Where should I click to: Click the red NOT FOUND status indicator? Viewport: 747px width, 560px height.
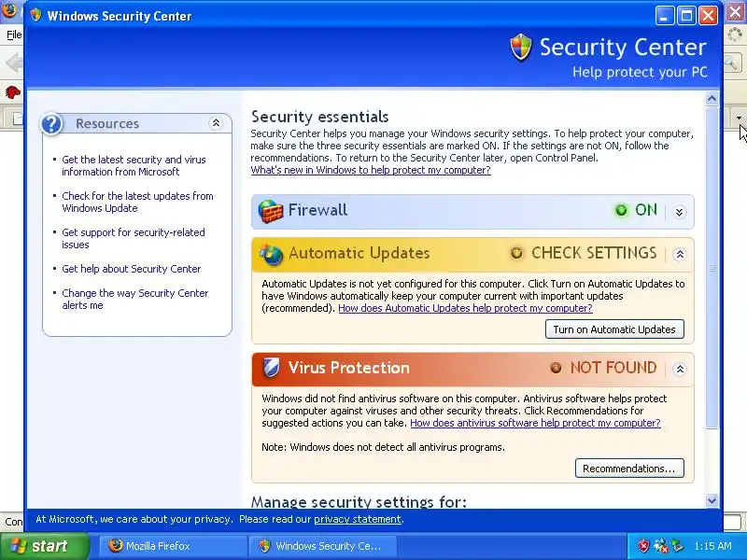(556, 368)
